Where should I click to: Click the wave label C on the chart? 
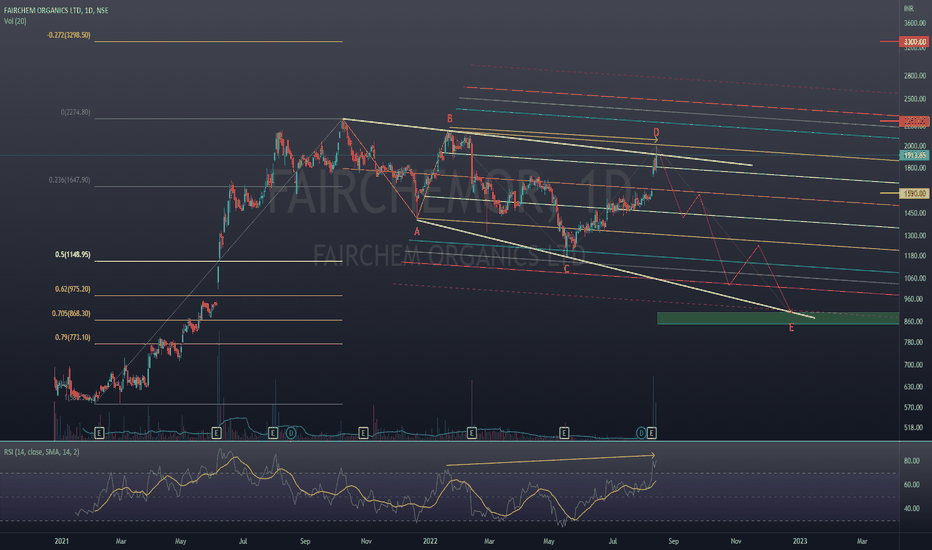tap(566, 269)
